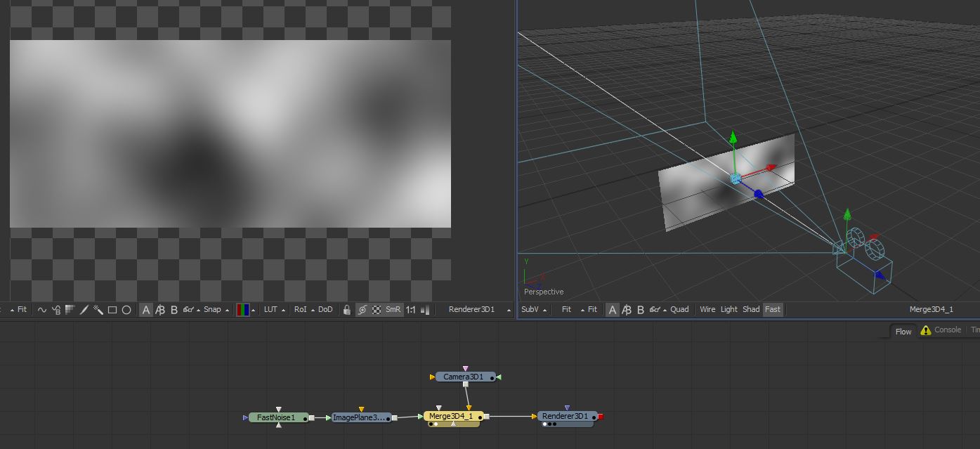The height and width of the screenshot is (449, 980).
Task: Select the BSpline mask tool
Action: click(x=56, y=309)
